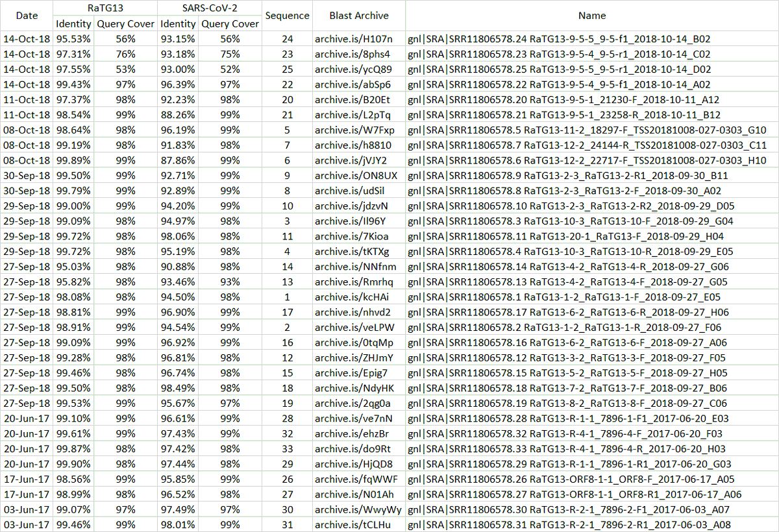The width and height of the screenshot is (779, 532).
Task: Click SARS-CoV-2 identity value 98.01%
Action: point(178,524)
